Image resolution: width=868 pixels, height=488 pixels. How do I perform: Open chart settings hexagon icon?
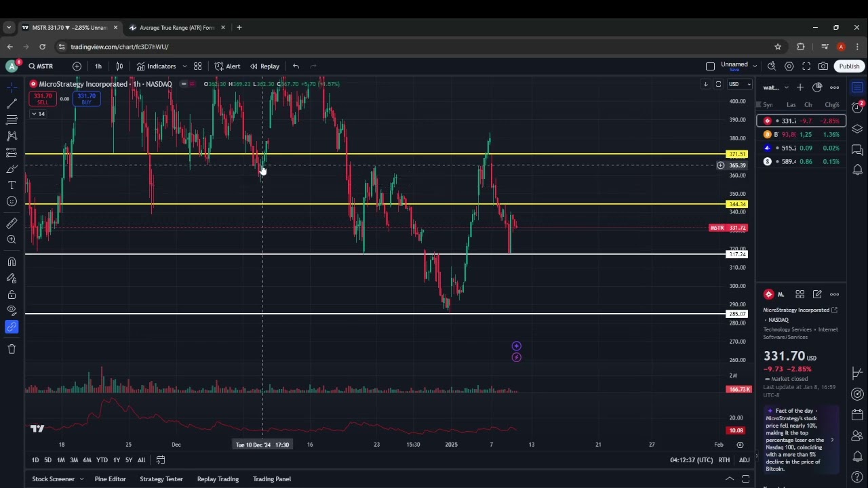(x=789, y=66)
